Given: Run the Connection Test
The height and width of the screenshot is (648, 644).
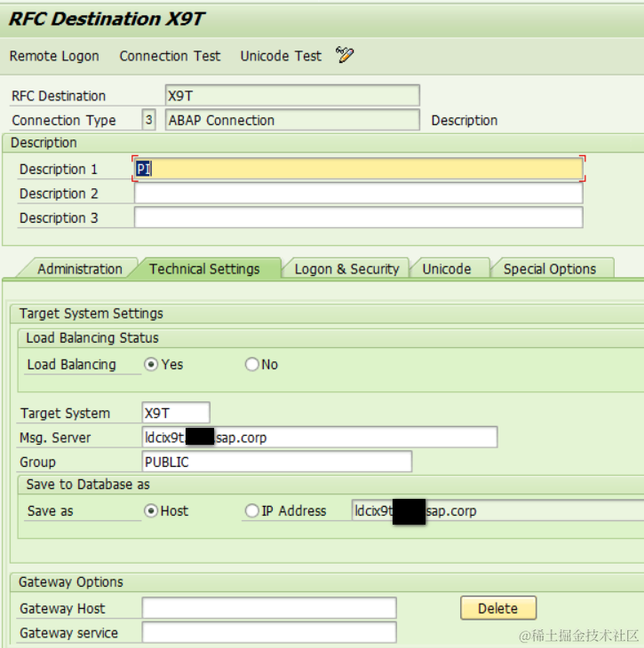Looking at the screenshot, I should point(170,56).
